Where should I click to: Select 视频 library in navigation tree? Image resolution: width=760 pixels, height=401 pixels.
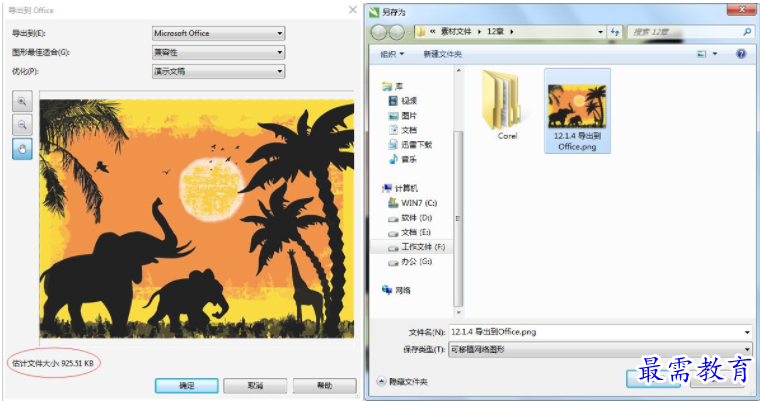pos(403,101)
